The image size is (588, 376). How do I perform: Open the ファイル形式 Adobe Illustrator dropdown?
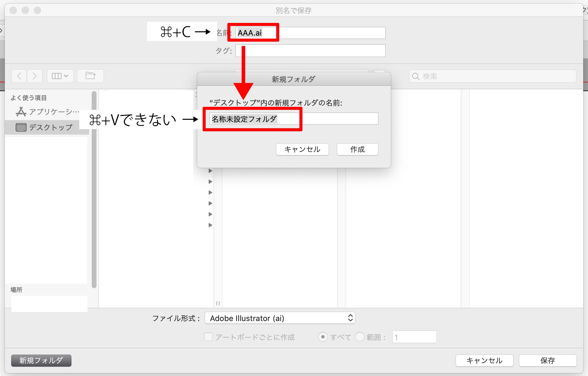280,318
